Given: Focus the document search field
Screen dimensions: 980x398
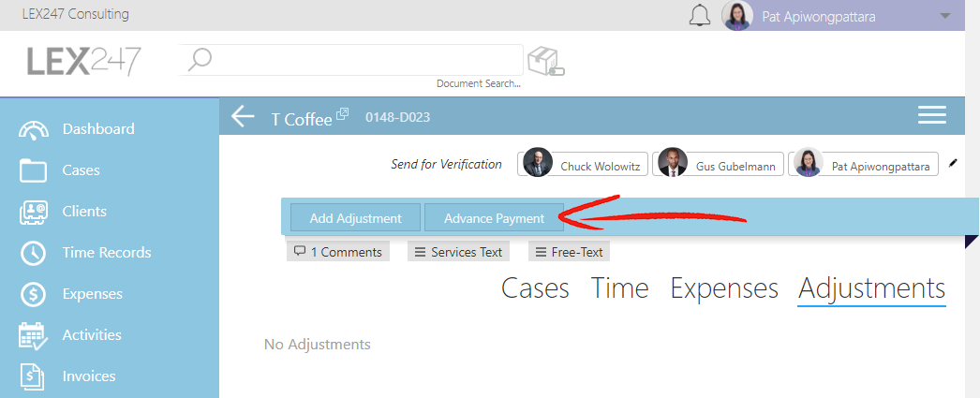Looking at the screenshot, I should 351,60.
